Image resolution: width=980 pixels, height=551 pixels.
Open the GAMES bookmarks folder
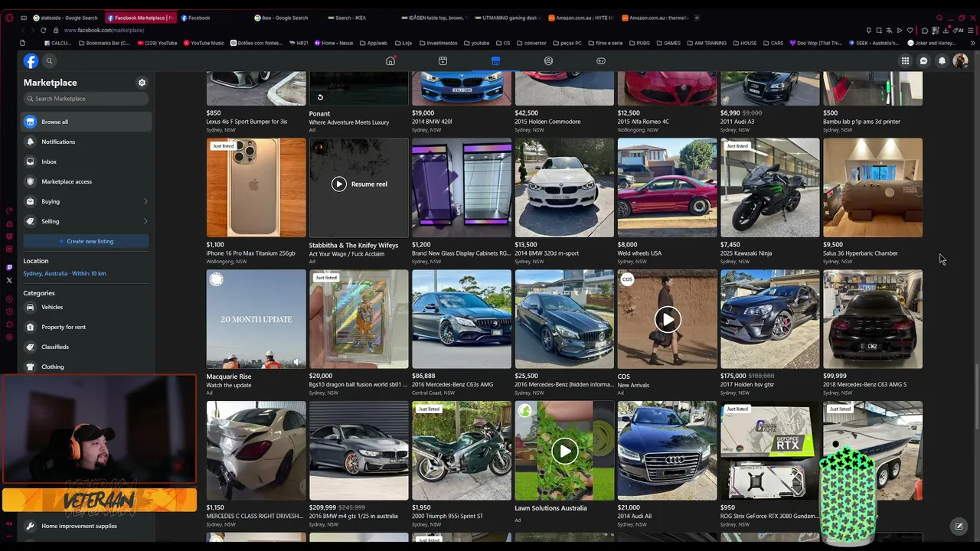(668, 44)
